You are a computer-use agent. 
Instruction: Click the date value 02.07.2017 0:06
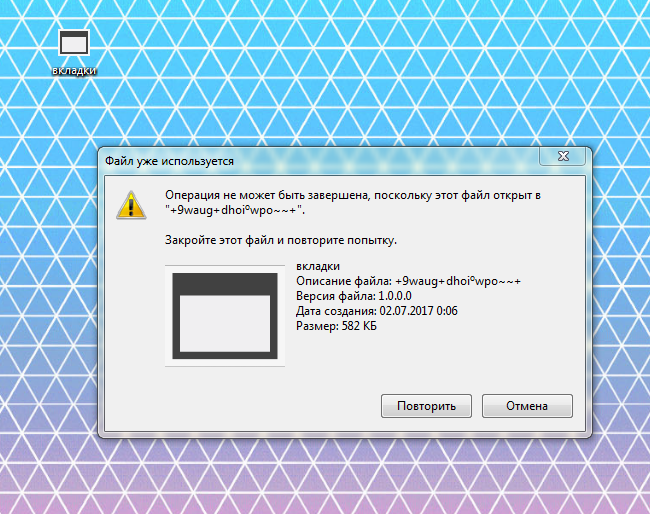(x=419, y=311)
